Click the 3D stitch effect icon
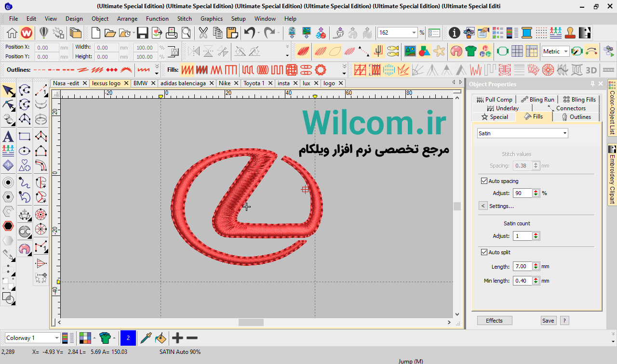 (591, 70)
